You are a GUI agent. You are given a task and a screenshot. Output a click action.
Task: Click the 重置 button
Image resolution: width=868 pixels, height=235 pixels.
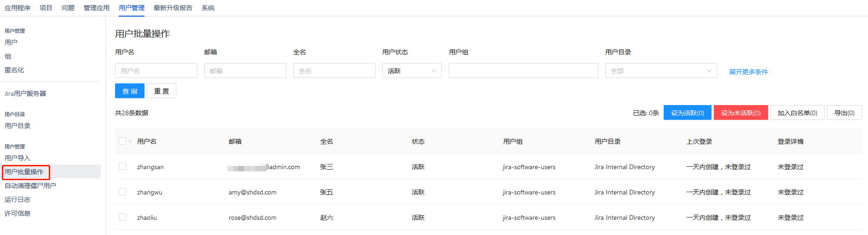161,91
